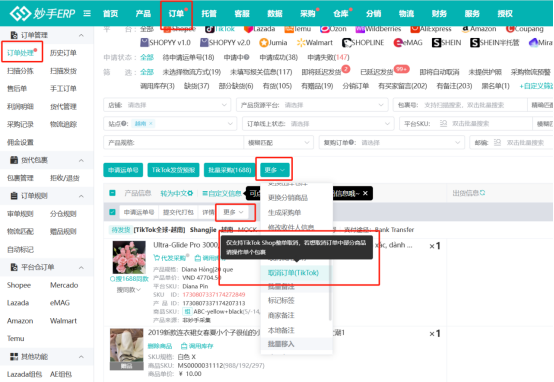
Task: Filter by SHOPYY v2.0 platform icon
Action: [x=204, y=43]
